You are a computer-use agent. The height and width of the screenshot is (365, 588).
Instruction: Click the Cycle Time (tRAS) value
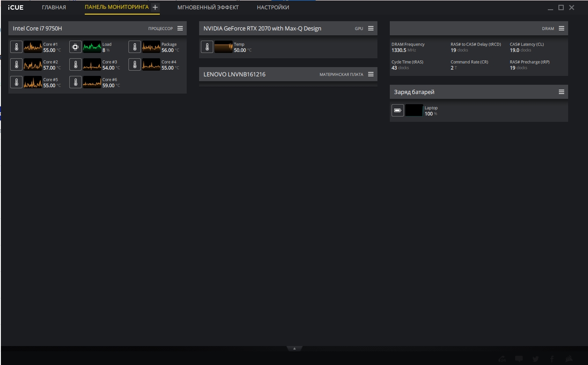[400, 68]
